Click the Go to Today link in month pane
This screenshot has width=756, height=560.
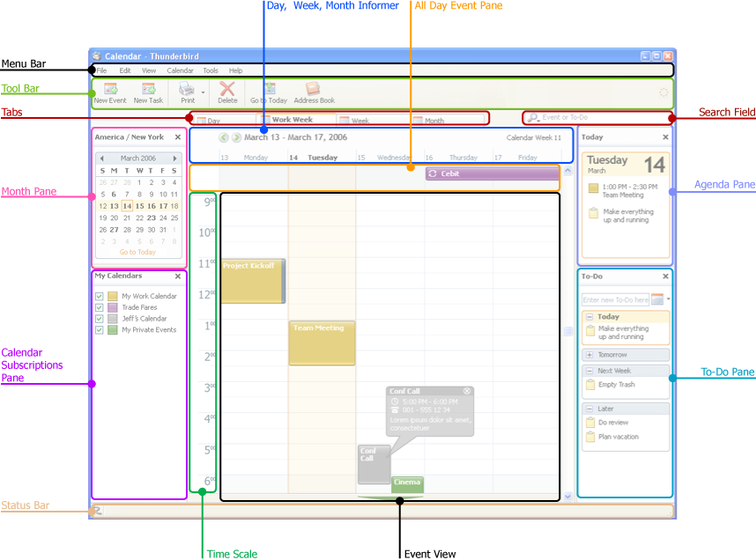tap(137, 252)
